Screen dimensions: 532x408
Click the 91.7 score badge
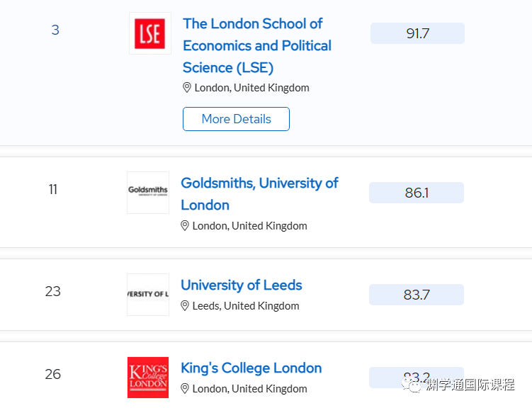click(417, 33)
